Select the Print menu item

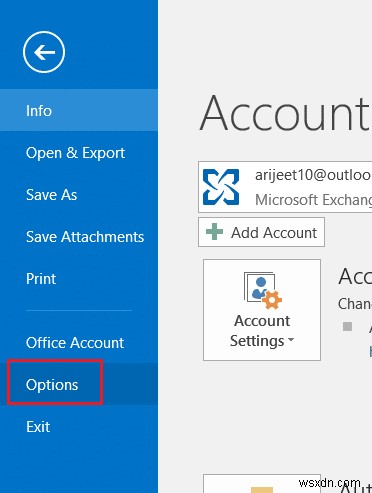79,279
